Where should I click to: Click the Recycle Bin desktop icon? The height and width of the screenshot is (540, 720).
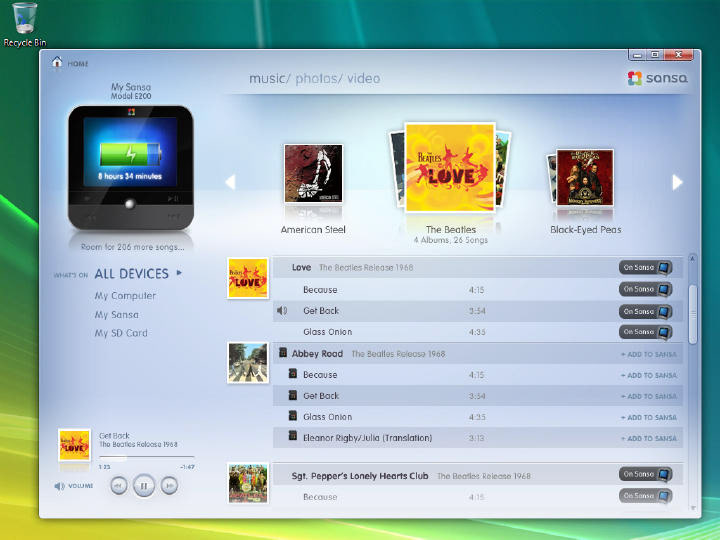[x=26, y=20]
